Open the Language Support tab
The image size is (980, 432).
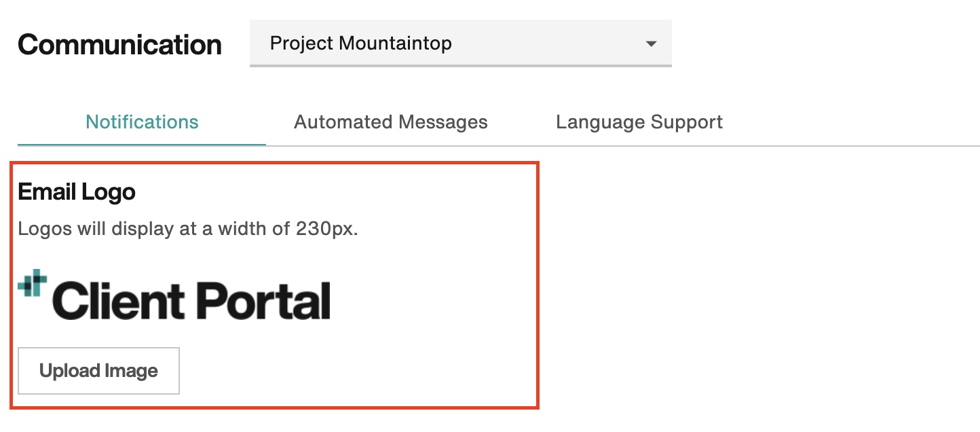pos(639,122)
